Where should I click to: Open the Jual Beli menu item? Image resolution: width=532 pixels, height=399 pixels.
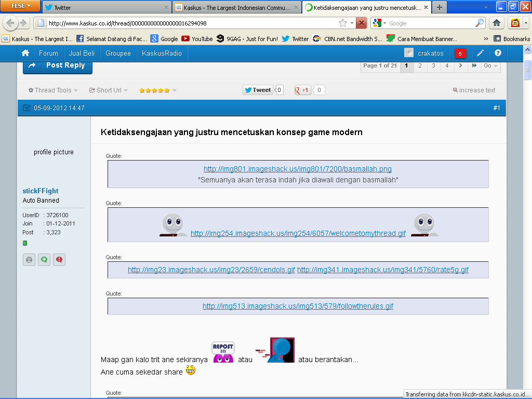pyautogui.click(x=82, y=54)
